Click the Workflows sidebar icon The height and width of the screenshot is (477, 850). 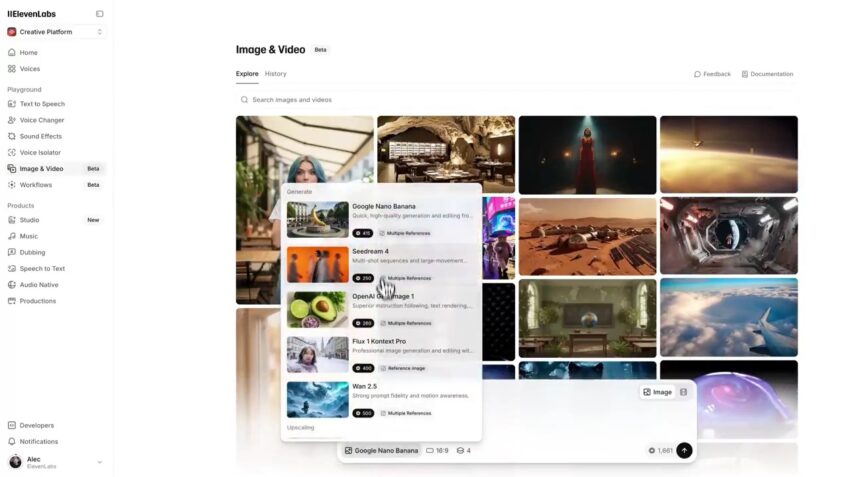(12, 185)
